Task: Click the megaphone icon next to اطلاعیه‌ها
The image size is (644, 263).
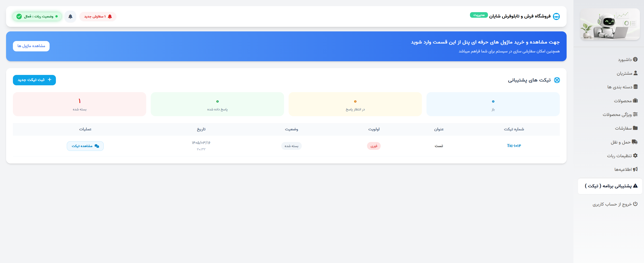Action: coord(635,169)
